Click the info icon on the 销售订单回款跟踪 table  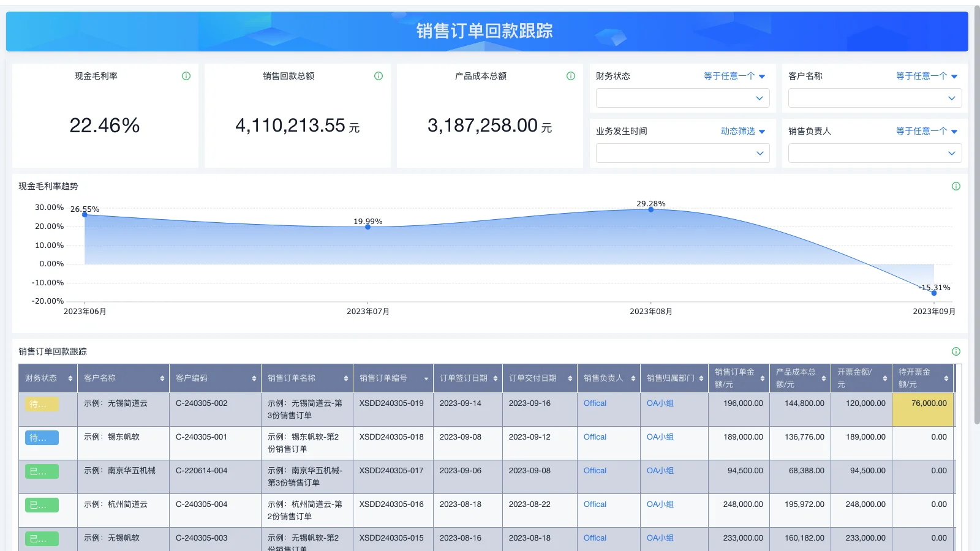point(955,351)
